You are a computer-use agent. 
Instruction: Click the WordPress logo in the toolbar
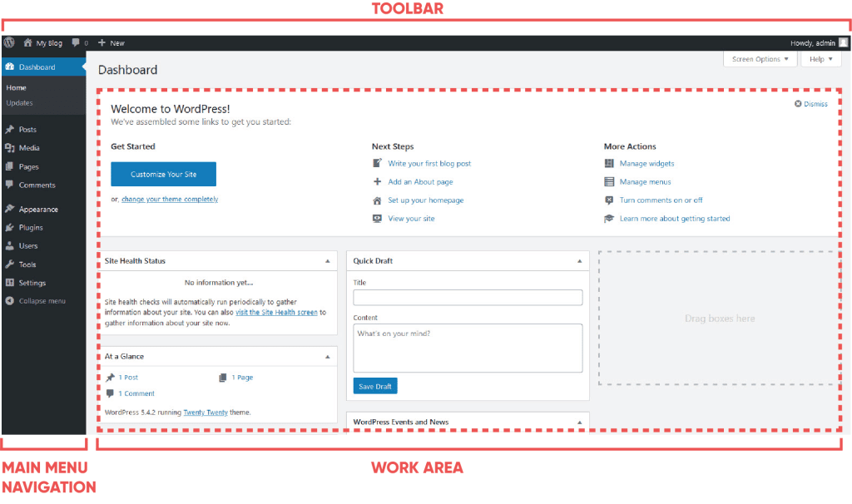point(9,42)
